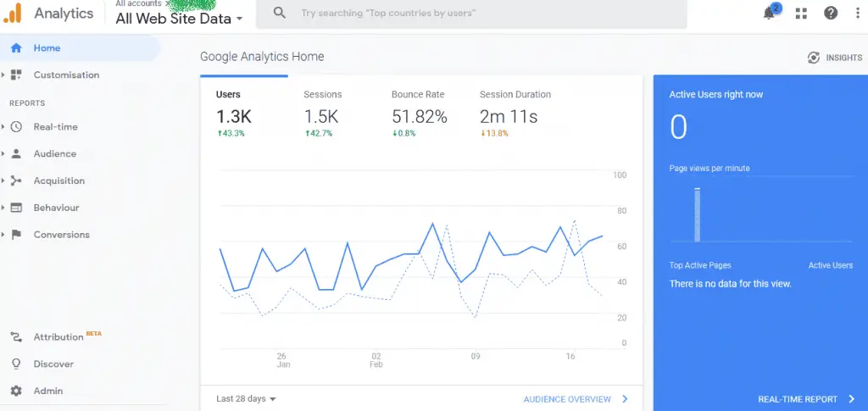Image resolution: width=868 pixels, height=411 pixels.
Task: Open the Conversions label in sidebar
Action: (61, 235)
